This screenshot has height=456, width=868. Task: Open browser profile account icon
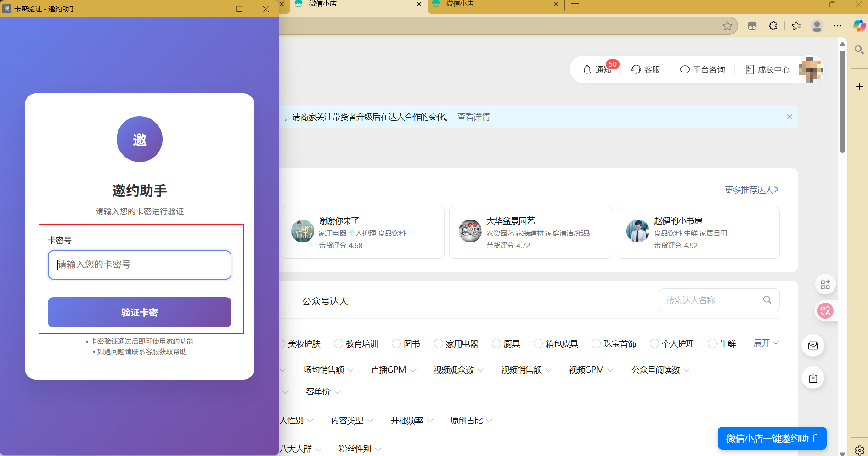tap(817, 26)
